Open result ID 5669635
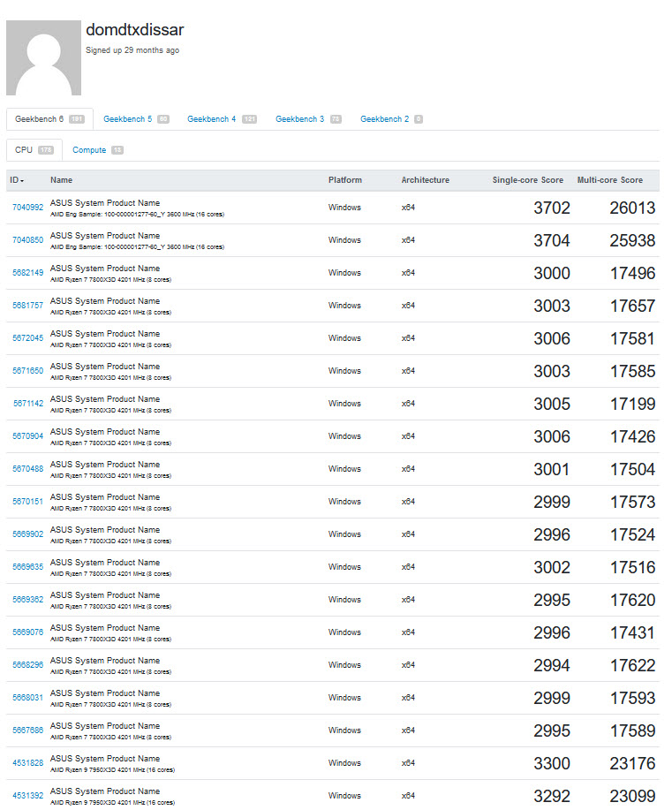The height and width of the screenshot is (810, 672). (x=28, y=567)
